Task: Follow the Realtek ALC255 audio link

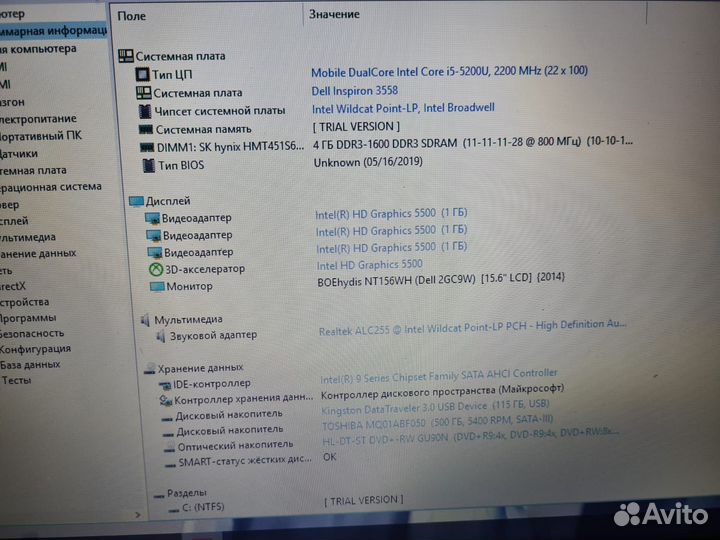Action: (x=472, y=326)
